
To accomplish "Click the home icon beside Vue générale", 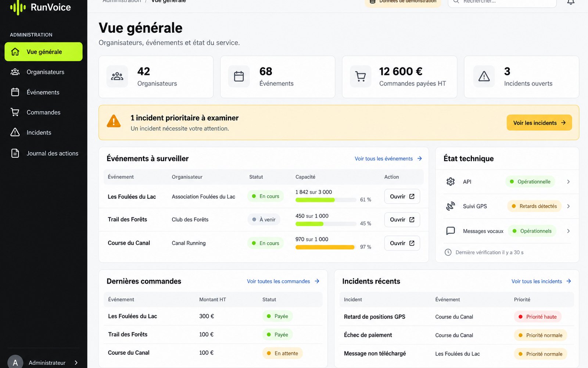I will coord(15,52).
